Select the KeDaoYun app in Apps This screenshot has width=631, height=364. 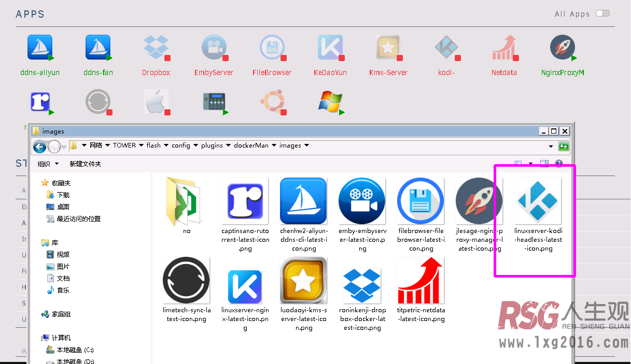tap(330, 48)
